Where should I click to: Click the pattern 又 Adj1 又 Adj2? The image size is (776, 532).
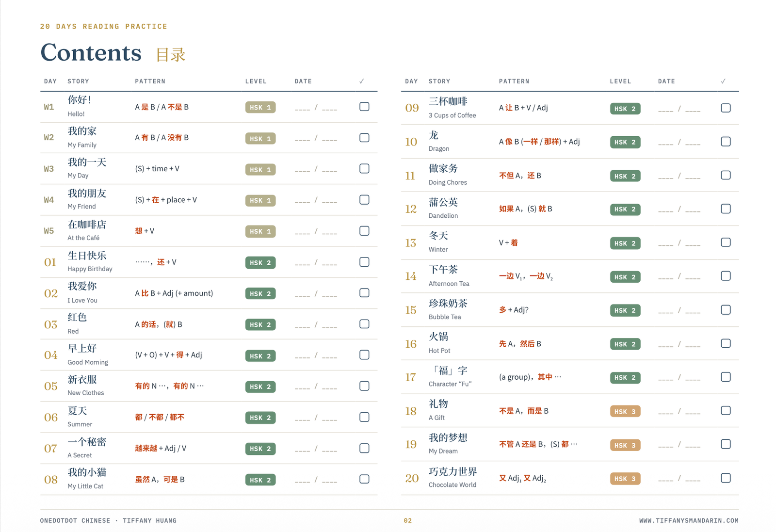click(x=522, y=479)
